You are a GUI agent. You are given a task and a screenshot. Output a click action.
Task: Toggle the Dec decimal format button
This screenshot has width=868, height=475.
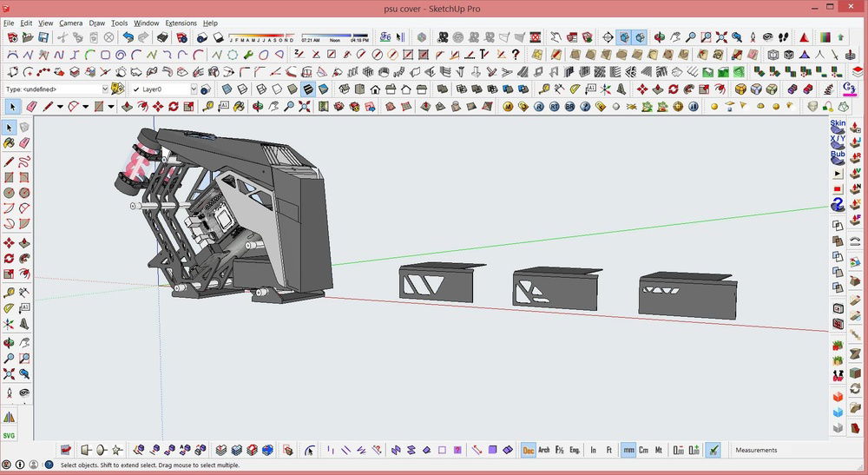click(528, 450)
